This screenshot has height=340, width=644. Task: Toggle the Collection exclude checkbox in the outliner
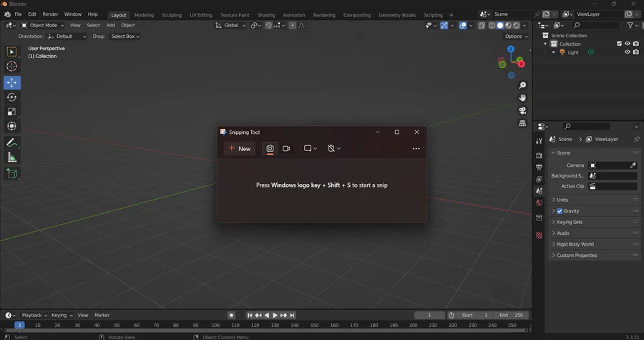coord(620,44)
